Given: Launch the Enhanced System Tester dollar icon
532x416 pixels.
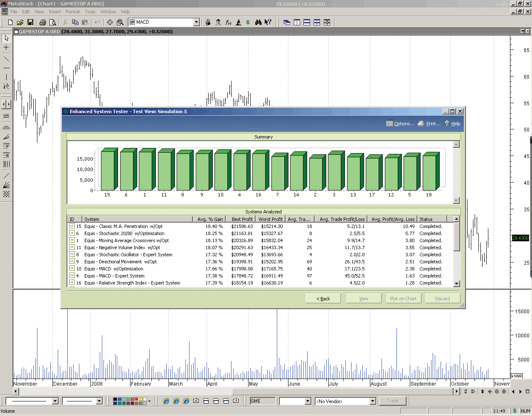Looking at the screenshot, I should click(x=248, y=22).
